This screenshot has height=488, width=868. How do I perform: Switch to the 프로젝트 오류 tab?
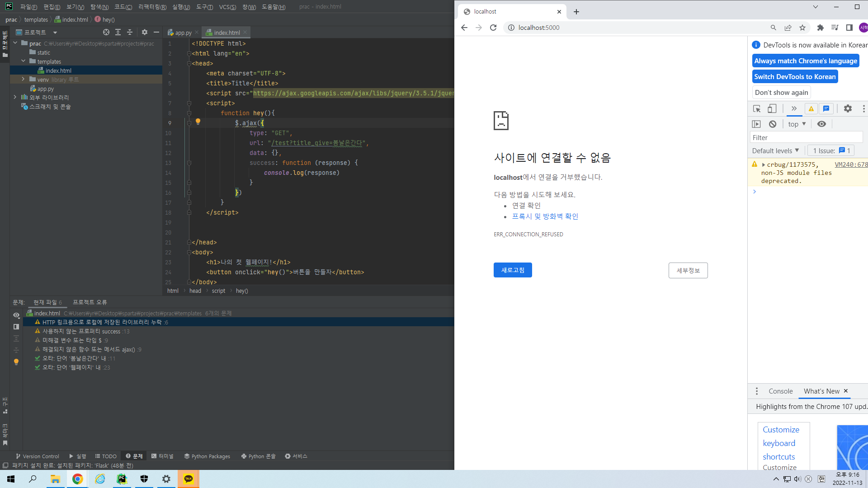(90, 302)
